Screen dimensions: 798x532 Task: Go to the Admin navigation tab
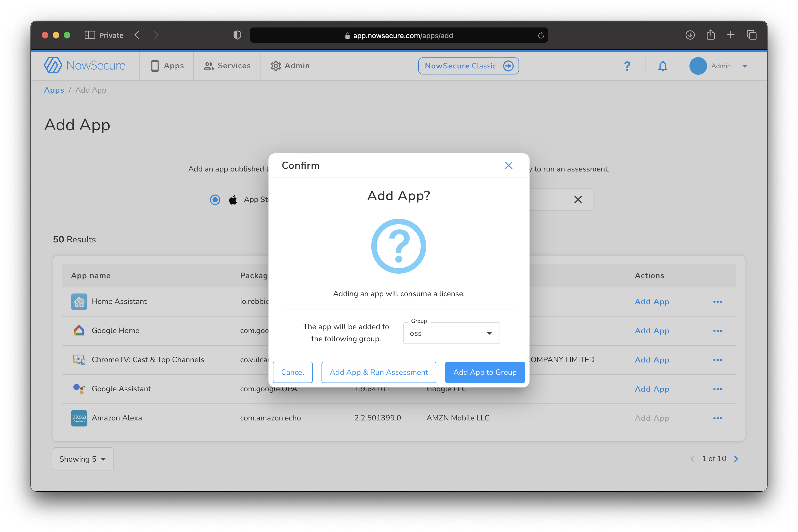[290, 66]
